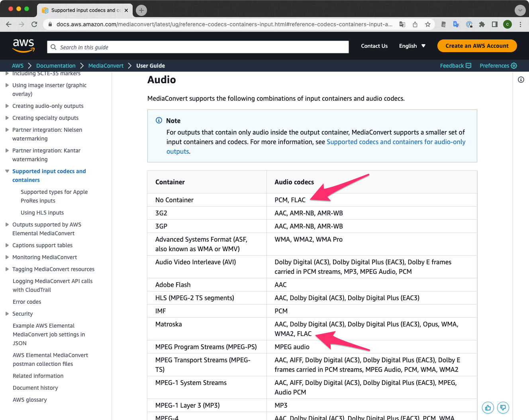Screen dimensions: 529x420
Task: Click the search magnifier icon
Action: tap(53, 47)
